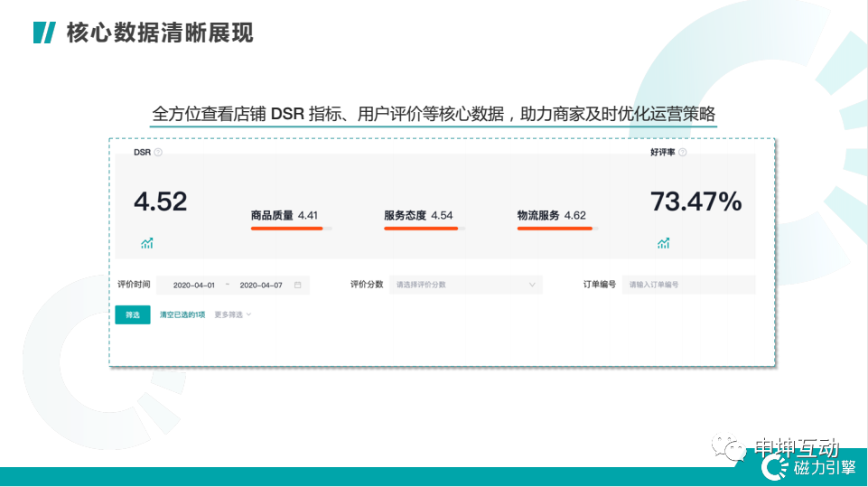
Task: Focus the 订单编号 order number input
Action: tap(687, 285)
